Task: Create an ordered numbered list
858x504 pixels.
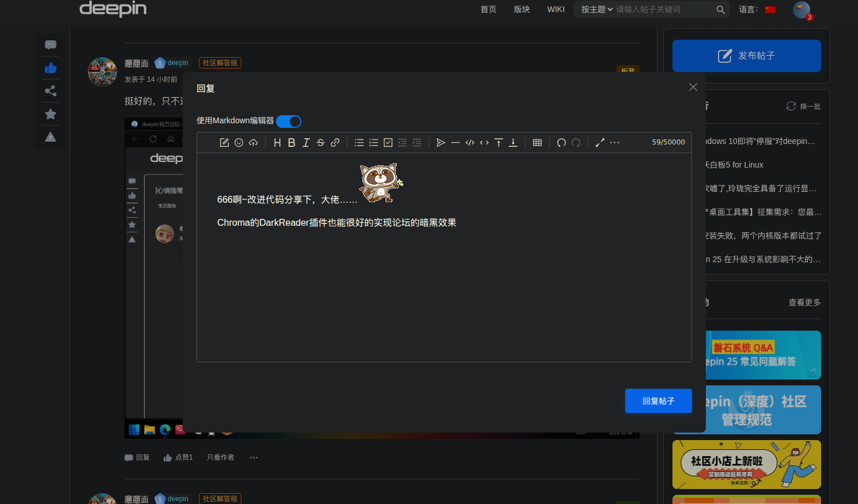Action: [373, 142]
